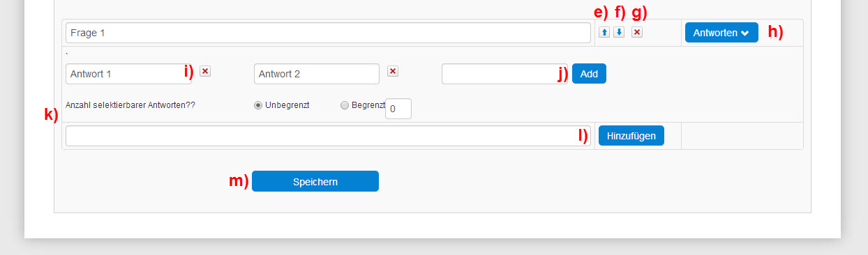Click the empty new answer field beside Add
The image size is (868, 255).
[x=505, y=74]
